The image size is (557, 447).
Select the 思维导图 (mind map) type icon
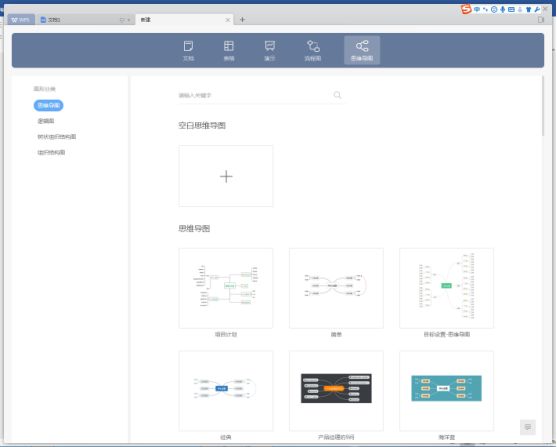(362, 50)
